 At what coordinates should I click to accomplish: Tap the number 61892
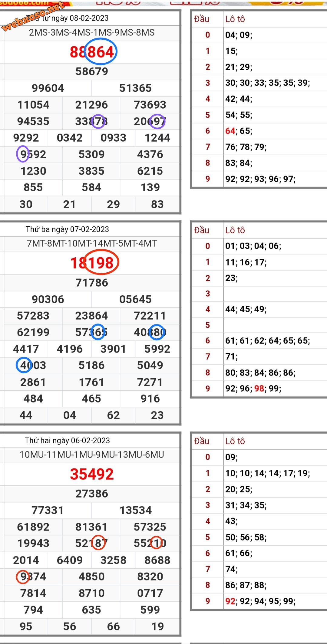pyautogui.click(x=33, y=527)
